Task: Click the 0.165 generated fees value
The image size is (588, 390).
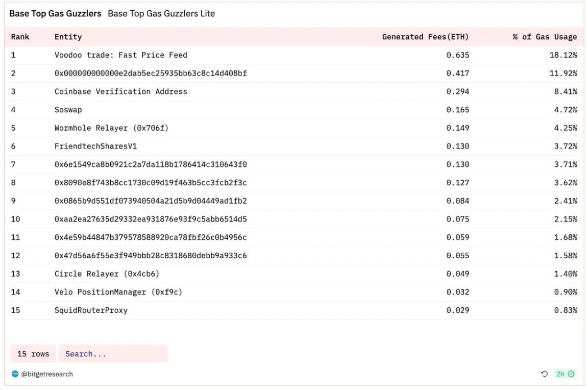Action: 457,110
